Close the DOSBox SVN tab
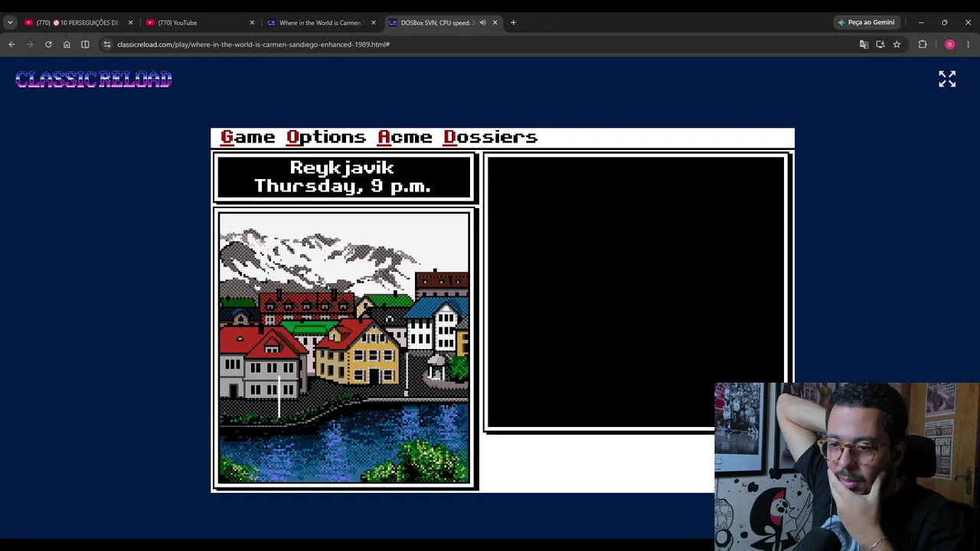Viewport: 980px width, 551px height. click(x=495, y=23)
